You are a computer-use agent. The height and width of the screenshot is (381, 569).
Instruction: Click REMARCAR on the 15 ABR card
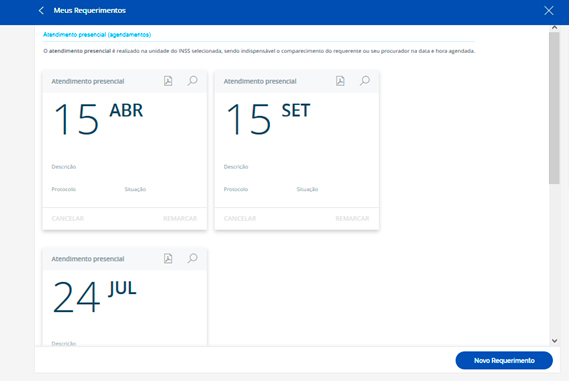click(180, 218)
